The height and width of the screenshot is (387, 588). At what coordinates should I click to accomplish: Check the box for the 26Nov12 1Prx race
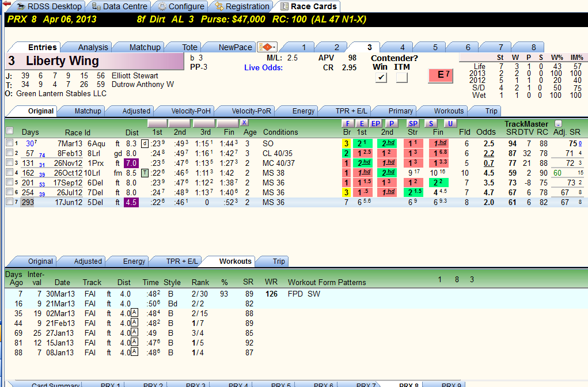9,162
